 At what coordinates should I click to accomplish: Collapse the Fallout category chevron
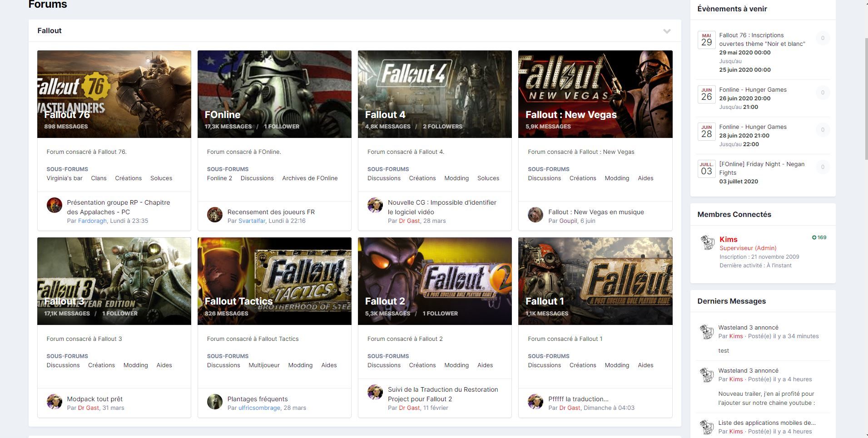click(x=667, y=31)
